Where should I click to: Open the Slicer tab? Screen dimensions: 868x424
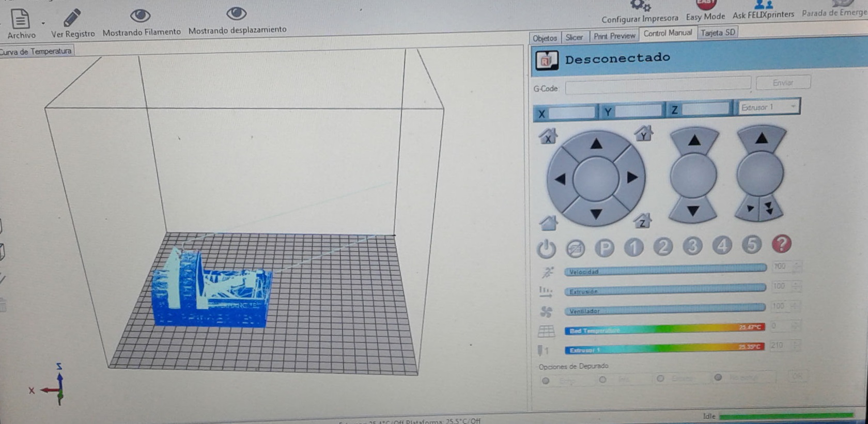(574, 37)
